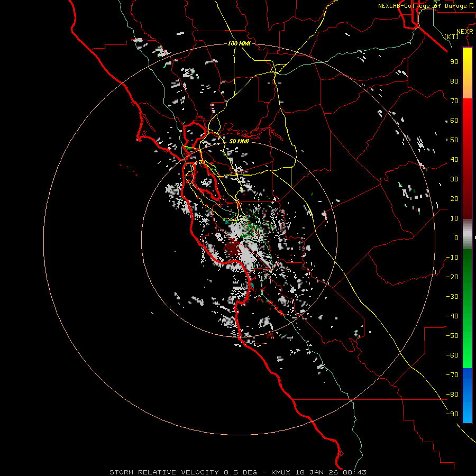Click the 20 value on the velocity scale
The width and height of the screenshot is (476, 476).
click(454, 198)
